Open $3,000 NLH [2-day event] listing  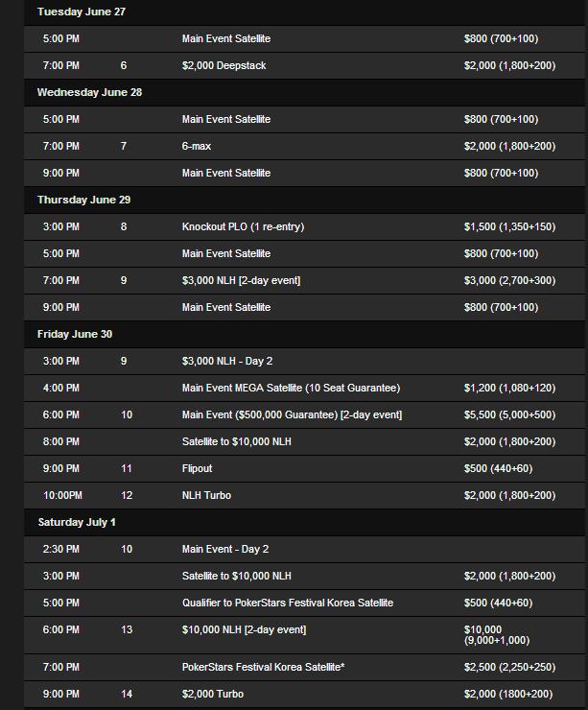(241, 280)
